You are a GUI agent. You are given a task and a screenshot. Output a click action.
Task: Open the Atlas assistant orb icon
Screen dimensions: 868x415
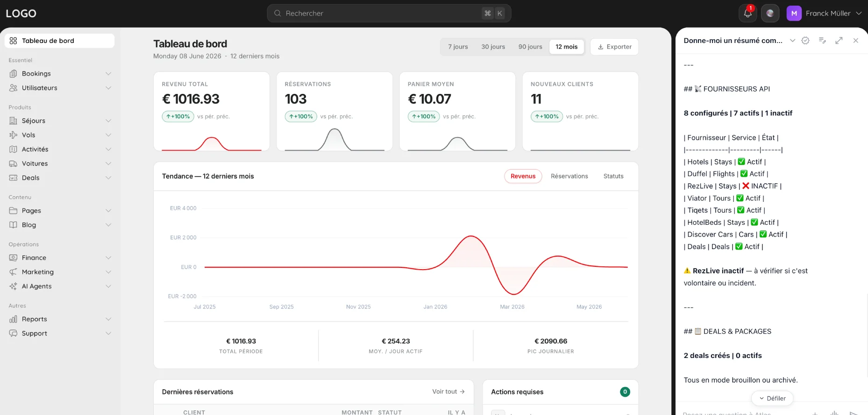tap(770, 13)
